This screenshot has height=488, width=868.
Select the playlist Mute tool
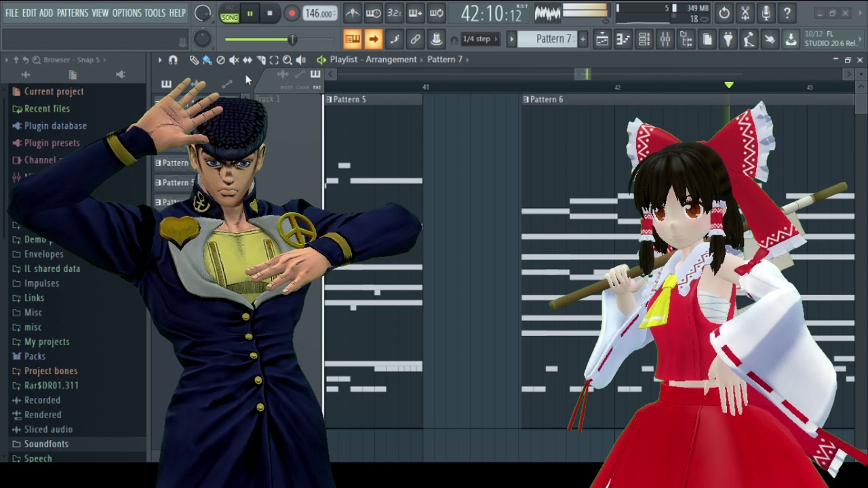coord(234,60)
